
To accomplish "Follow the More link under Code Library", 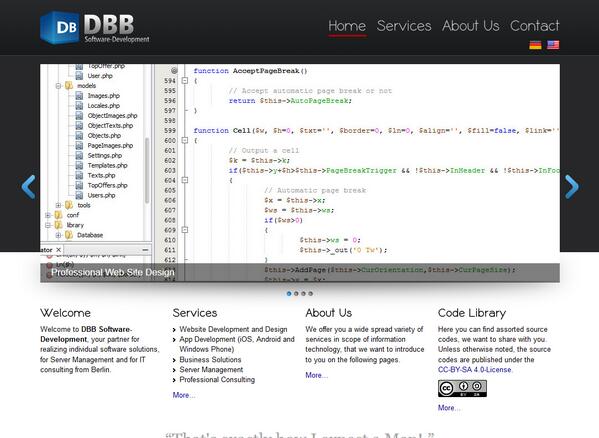I will coord(449,408).
